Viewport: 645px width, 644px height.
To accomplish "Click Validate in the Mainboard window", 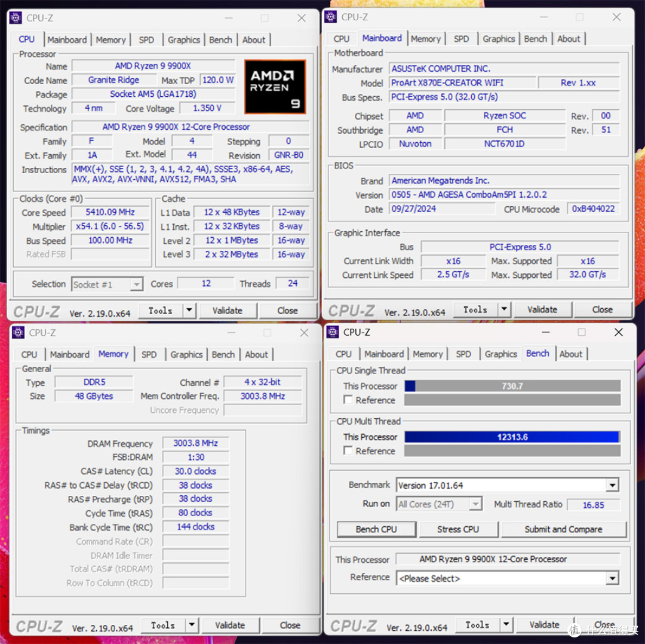I will click(x=542, y=309).
